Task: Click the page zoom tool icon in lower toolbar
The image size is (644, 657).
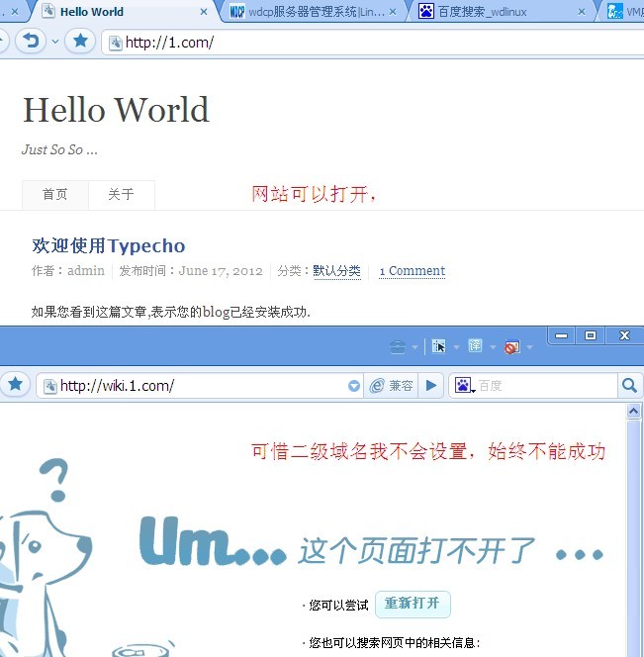Action: [475, 346]
